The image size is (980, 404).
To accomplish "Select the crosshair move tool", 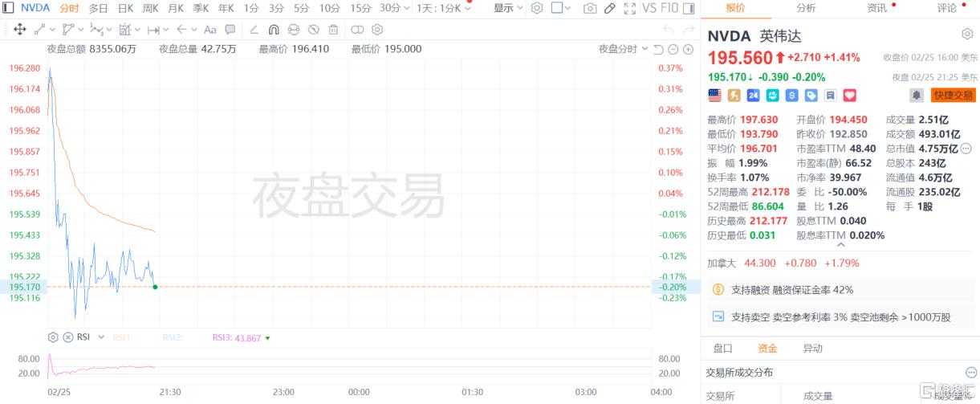I will pos(19,30).
